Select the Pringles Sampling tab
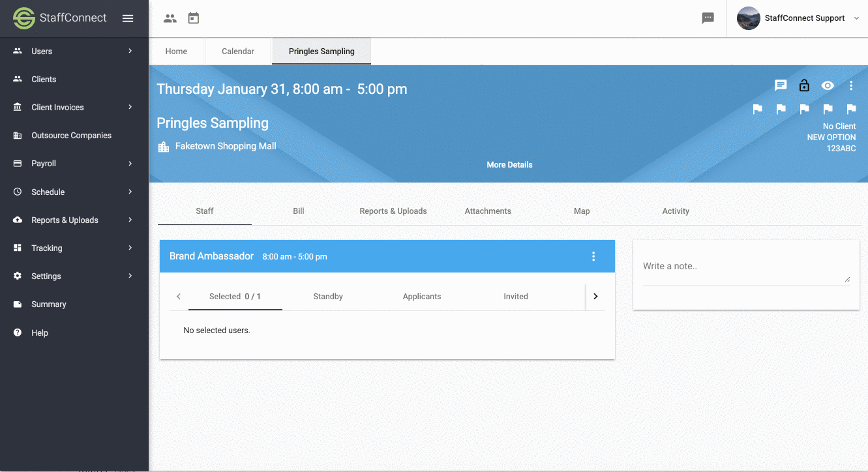Viewport: 868px width, 472px height. pos(322,52)
